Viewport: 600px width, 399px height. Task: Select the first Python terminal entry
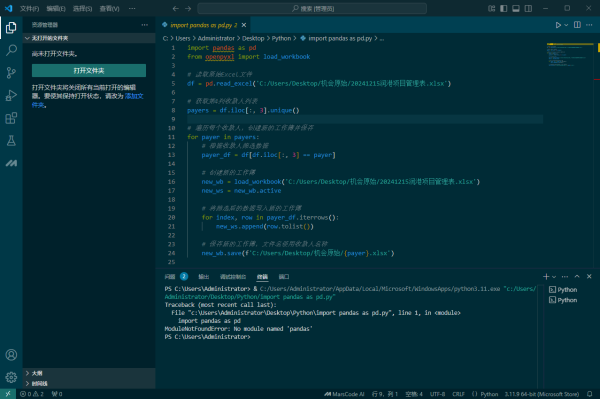pos(563,290)
